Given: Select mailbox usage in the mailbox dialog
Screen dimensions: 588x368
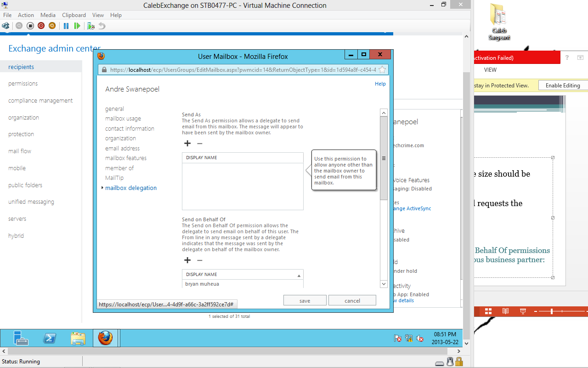Looking at the screenshot, I should [123, 119].
